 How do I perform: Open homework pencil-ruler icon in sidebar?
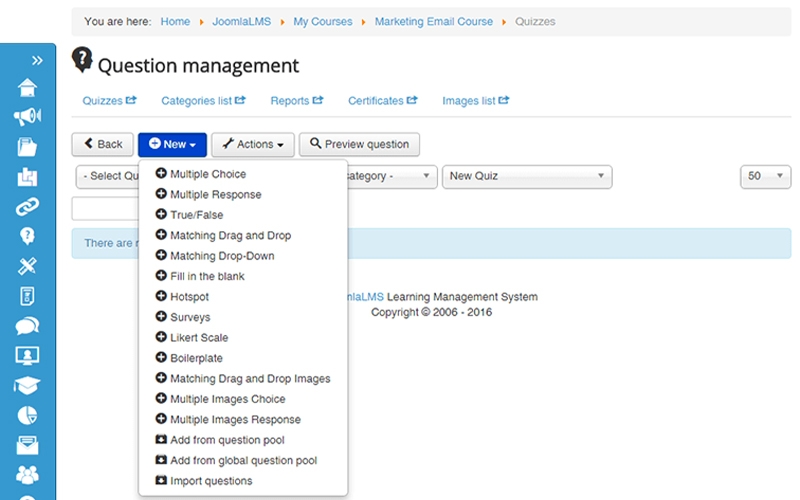tap(28, 266)
